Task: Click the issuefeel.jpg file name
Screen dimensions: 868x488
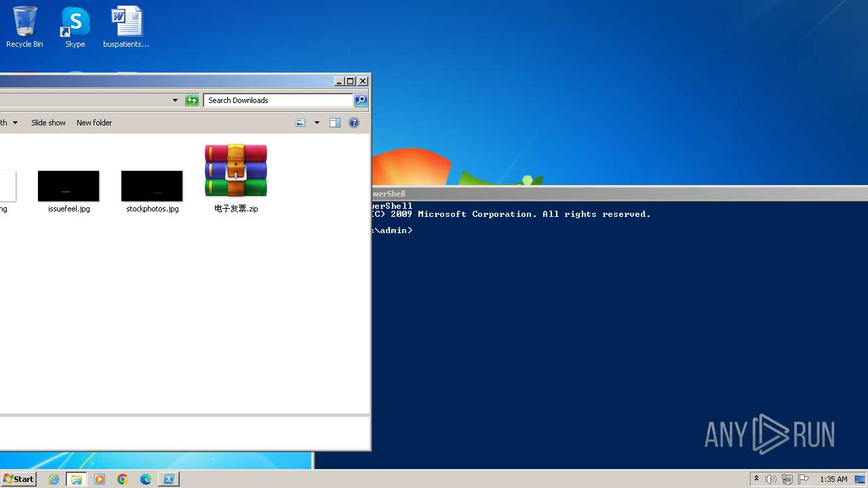Action: 68,209
